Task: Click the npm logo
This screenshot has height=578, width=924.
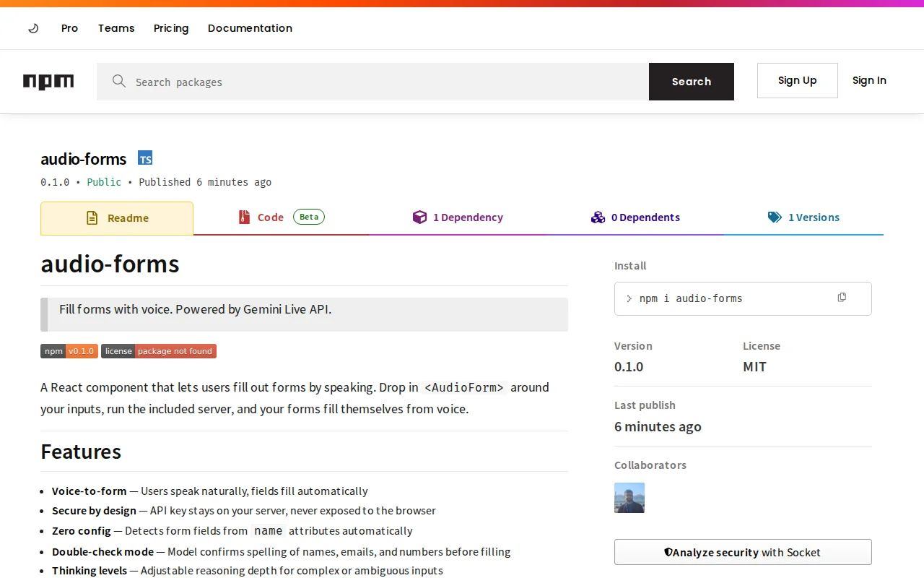Action: [x=48, y=82]
